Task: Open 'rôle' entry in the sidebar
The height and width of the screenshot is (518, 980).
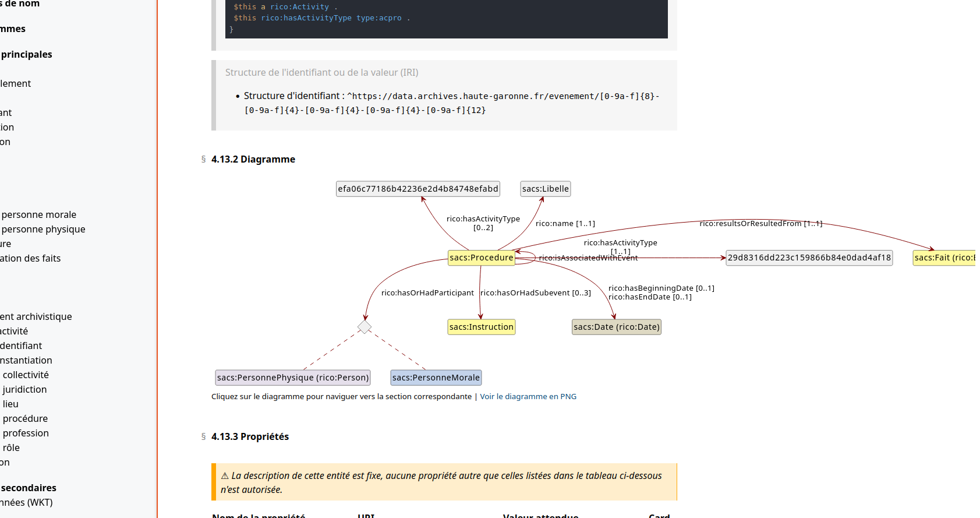Action: [x=11, y=447]
